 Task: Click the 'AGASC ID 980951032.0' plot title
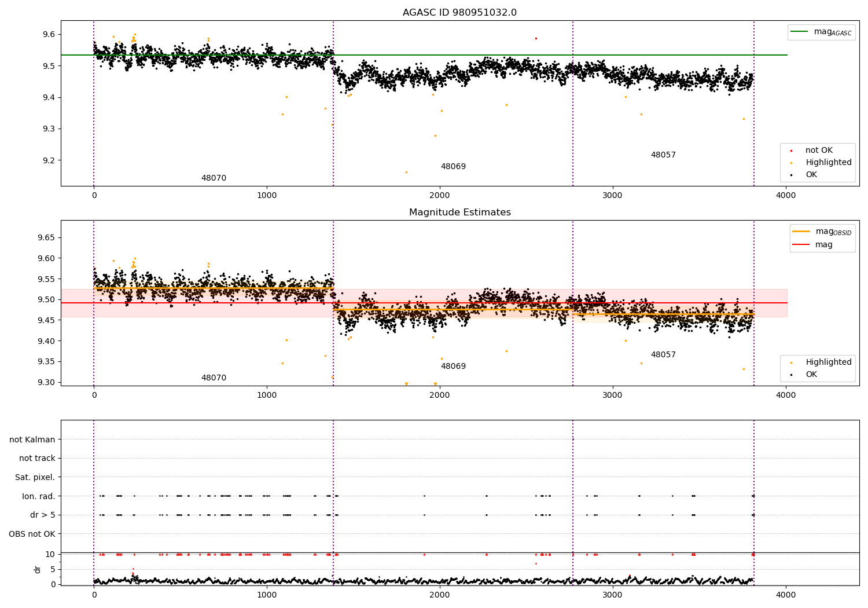point(459,13)
